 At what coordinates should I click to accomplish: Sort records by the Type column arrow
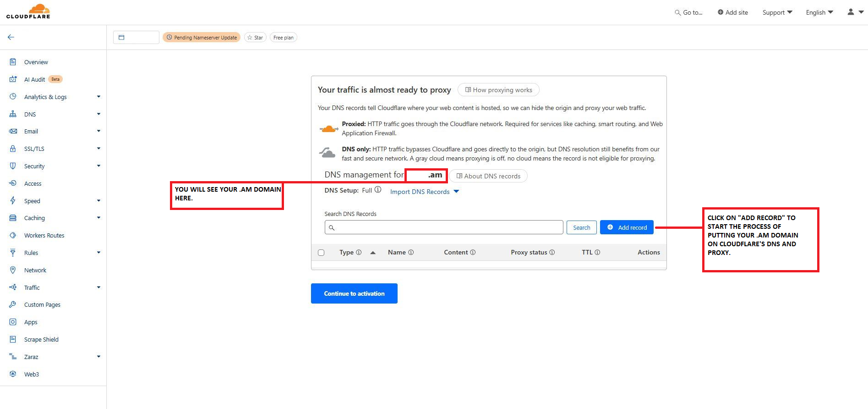[373, 253]
